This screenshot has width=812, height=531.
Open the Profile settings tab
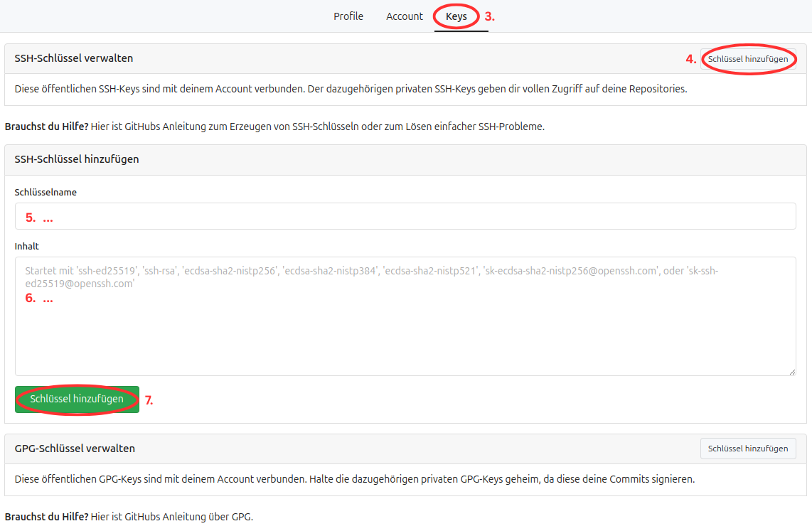[348, 16]
